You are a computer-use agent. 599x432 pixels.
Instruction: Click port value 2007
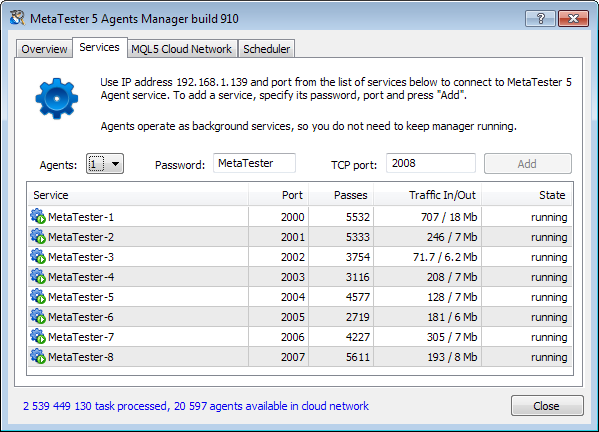click(x=293, y=357)
